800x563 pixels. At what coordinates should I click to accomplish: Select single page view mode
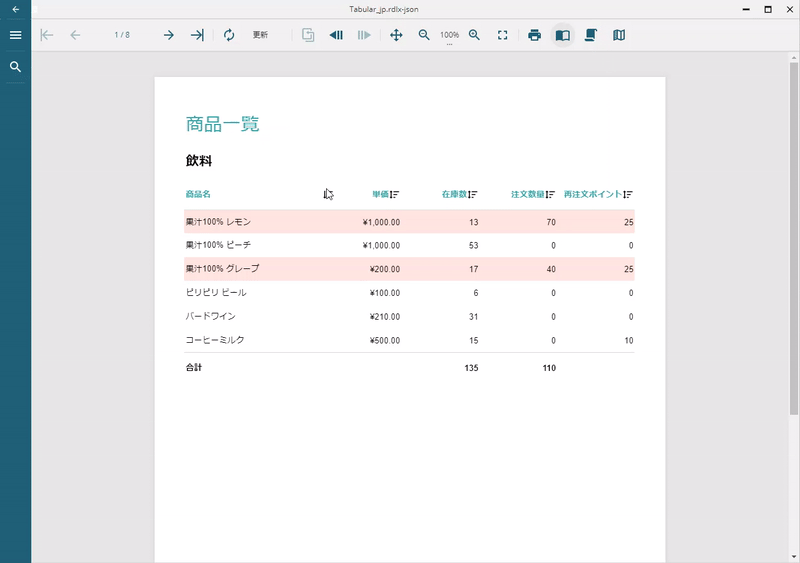[563, 35]
